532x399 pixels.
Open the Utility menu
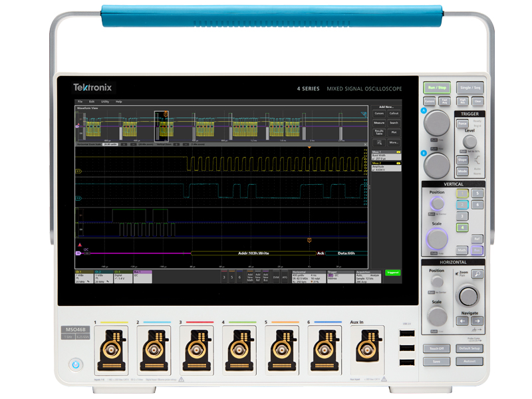point(105,102)
